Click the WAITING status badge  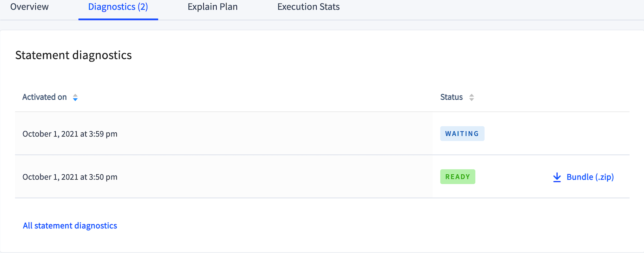(462, 134)
